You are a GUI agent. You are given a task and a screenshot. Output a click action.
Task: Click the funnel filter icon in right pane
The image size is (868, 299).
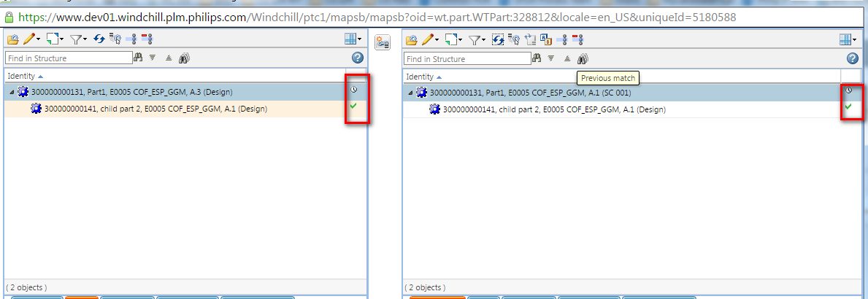(x=475, y=40)
